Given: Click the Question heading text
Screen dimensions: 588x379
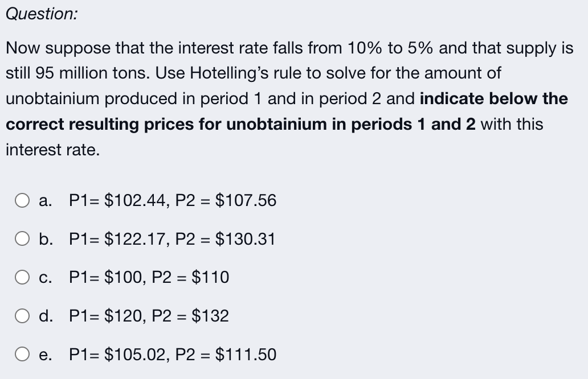Looking at the screenshot, I should tap(42, 12).
